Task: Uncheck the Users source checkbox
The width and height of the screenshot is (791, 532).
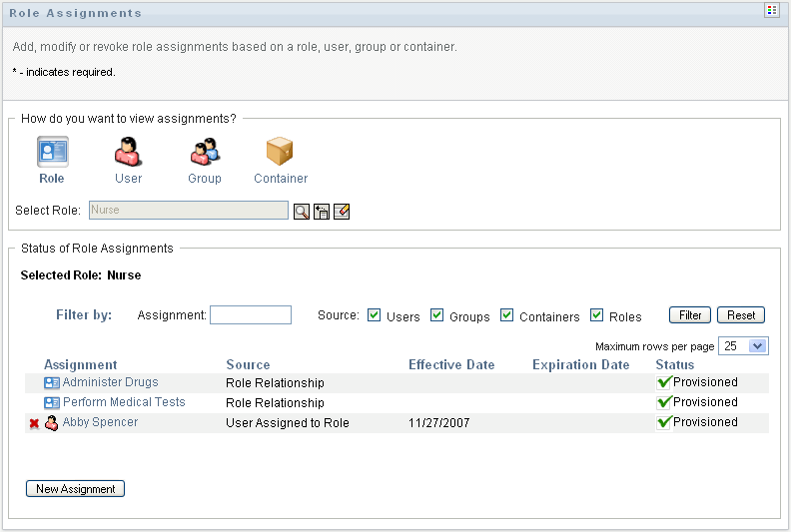Action: coord(375,315)
